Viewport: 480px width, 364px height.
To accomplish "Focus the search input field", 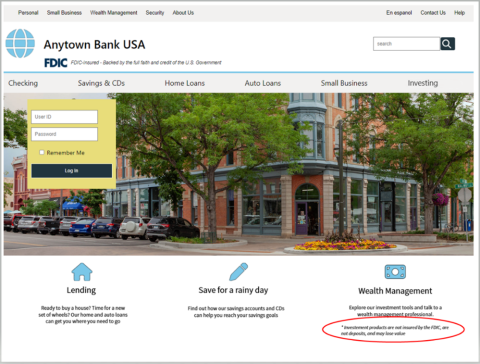I will pos(407,44).
